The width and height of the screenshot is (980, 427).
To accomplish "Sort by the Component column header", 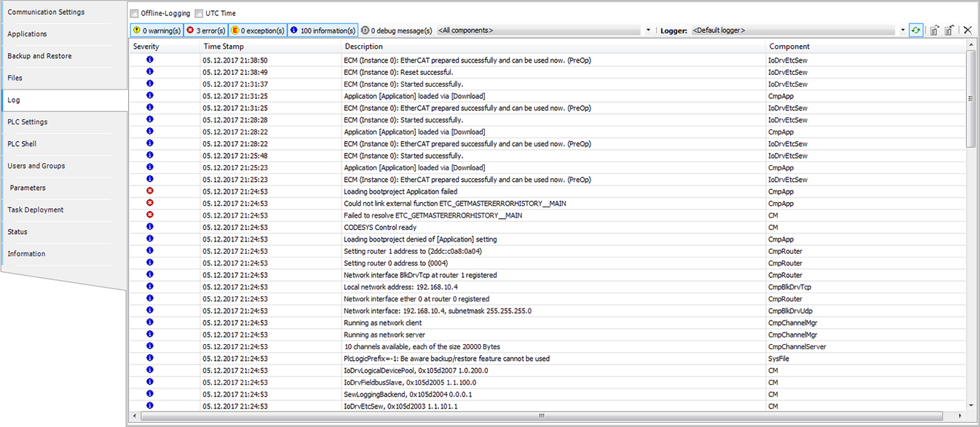I will [789, 47].
